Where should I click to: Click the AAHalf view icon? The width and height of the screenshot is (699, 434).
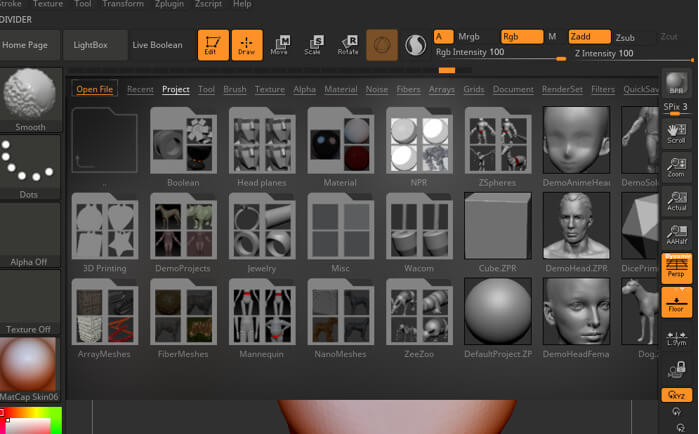[676, 232]
